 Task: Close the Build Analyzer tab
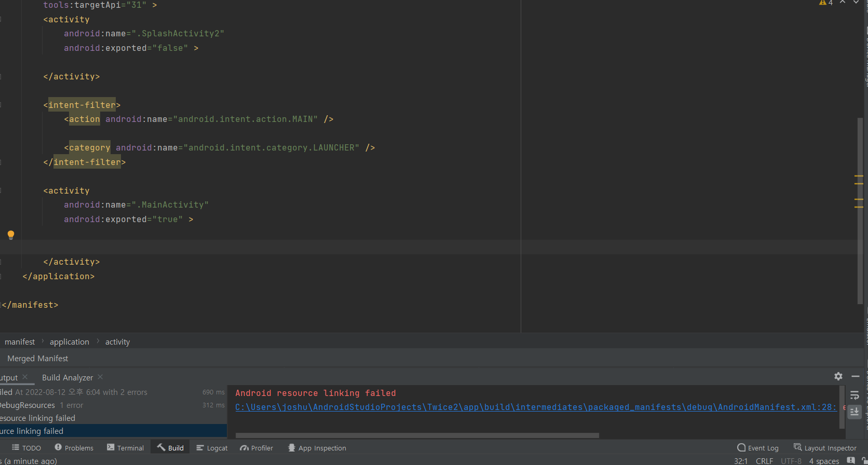pos(100,377)
